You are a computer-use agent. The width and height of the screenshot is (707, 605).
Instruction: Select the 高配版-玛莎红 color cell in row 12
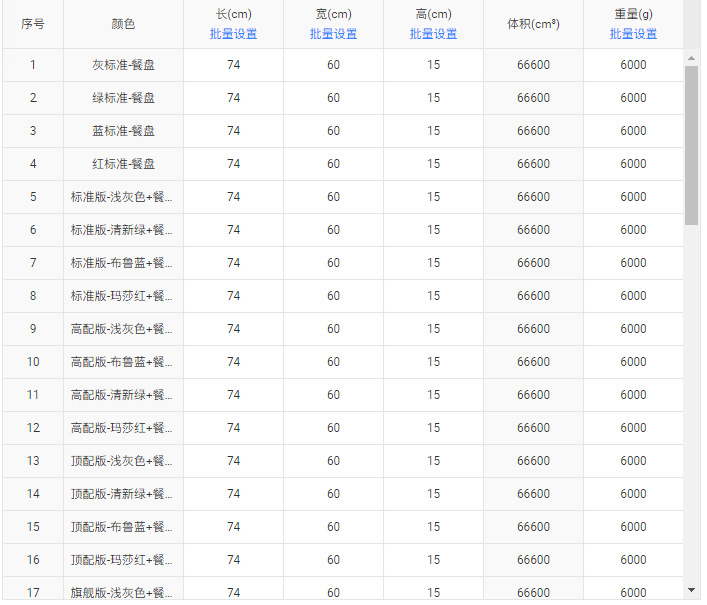[123, 428]
